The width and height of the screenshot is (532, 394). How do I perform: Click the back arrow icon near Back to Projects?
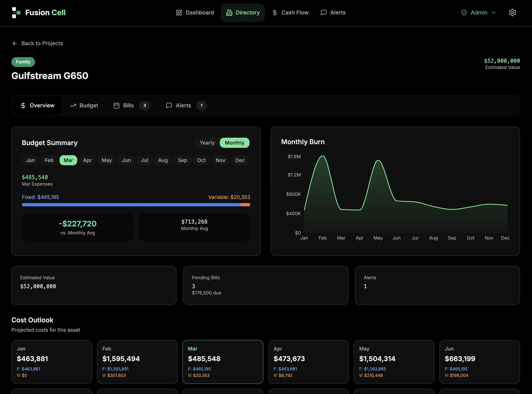pyautogui.click(x=15, y=44)
